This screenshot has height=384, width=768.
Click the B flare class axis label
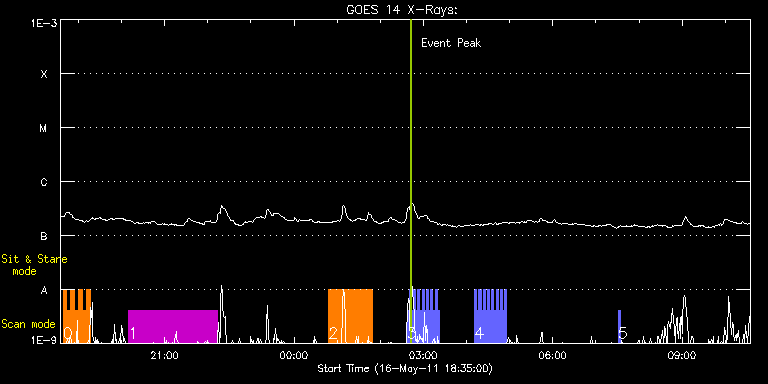[x=44, y=236]
